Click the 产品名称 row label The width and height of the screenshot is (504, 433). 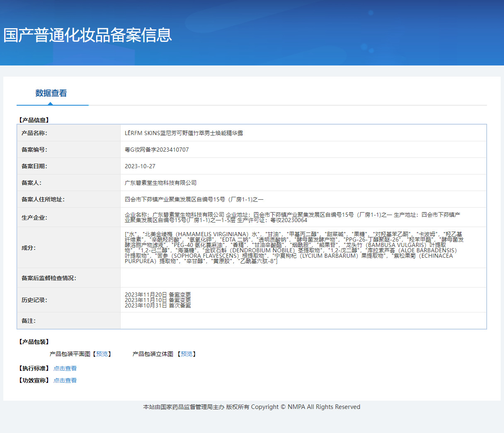pos(34,133)
